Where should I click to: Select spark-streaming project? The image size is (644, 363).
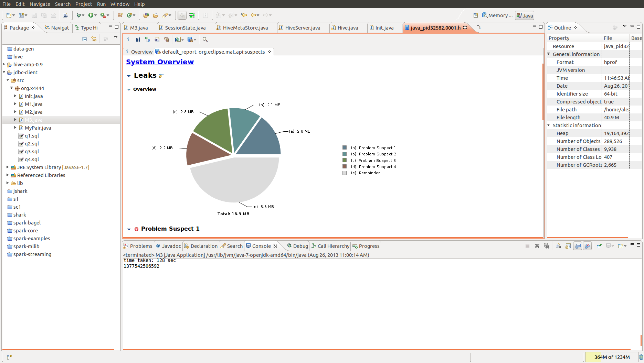click(x=32, y=254)
